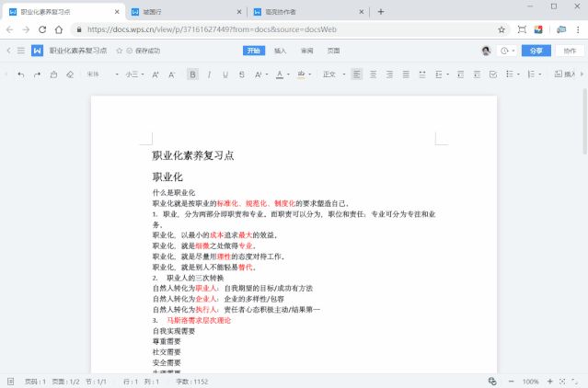Open the user avatar profile
This screenshot has width=588, height=388.
click(x=486, y=51)
